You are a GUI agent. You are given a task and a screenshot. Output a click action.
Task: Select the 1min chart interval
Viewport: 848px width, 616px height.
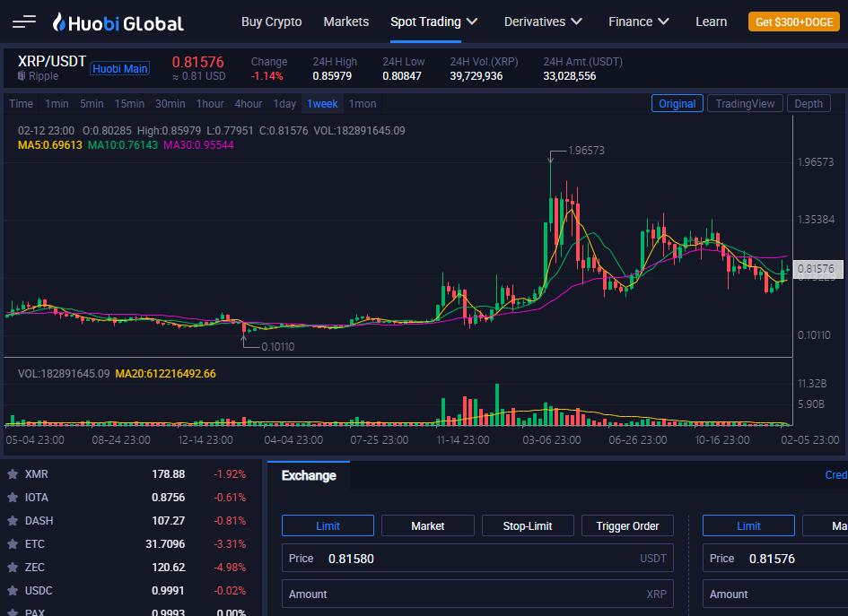pyautogui.click(x=57, y=104)
